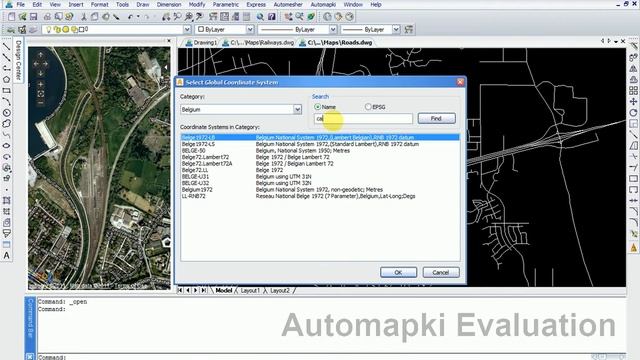This screenshot has height=360, width=640.
Task: Click Cancel in coordinate system dialog
Action: [x=441, y=272]
